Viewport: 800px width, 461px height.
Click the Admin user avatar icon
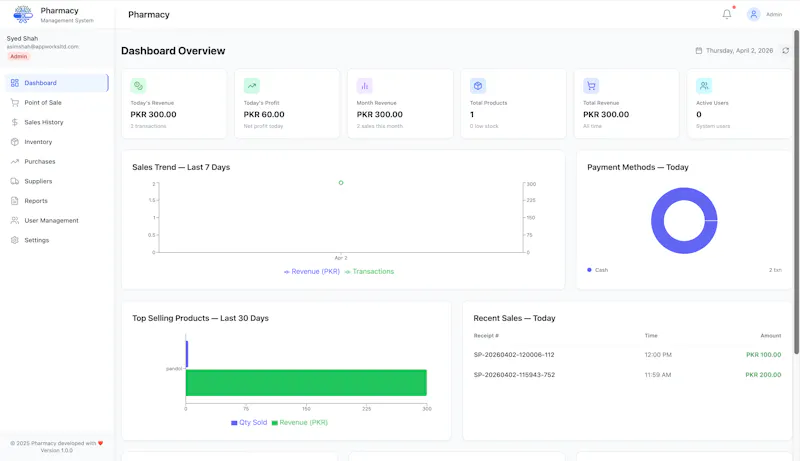[x=754, y=14]
